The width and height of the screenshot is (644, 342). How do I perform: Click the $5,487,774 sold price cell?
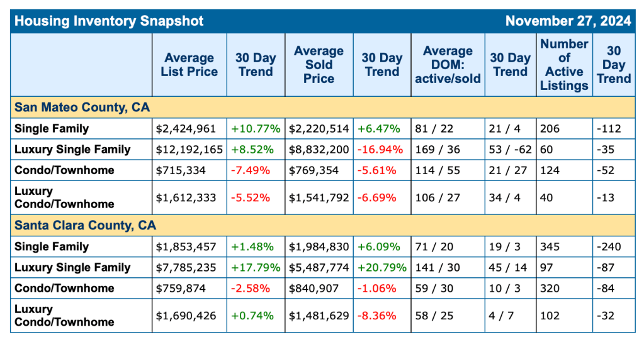319,267
